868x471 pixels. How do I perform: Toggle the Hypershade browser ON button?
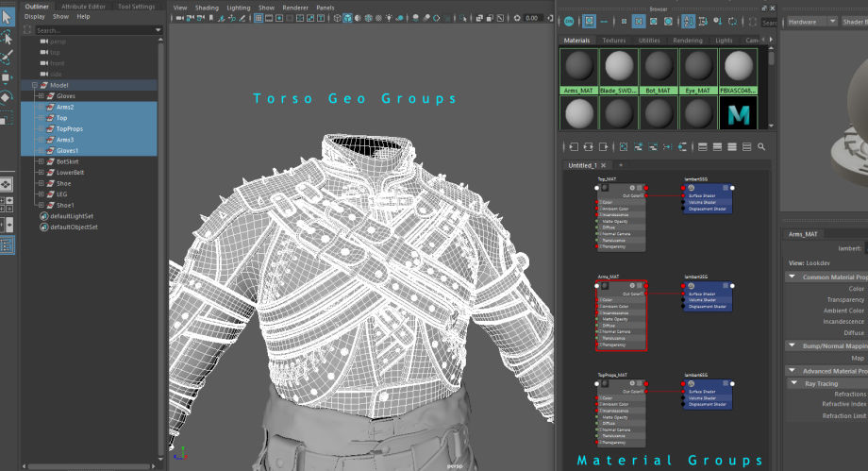tap(567, 21)
